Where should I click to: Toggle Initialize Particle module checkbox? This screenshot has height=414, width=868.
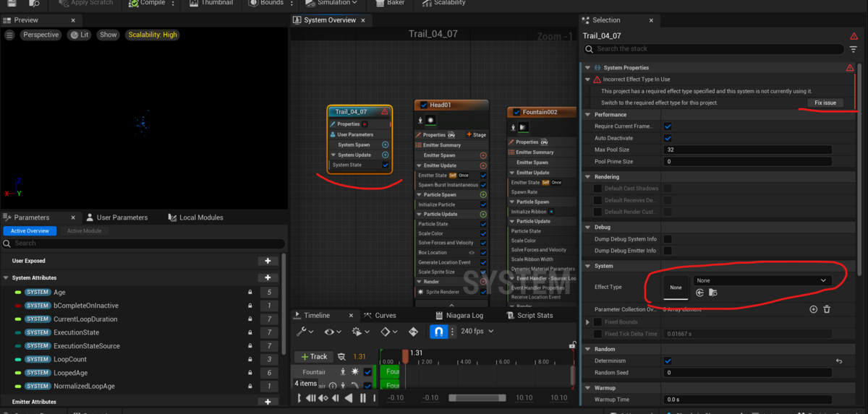coord(483,204)
